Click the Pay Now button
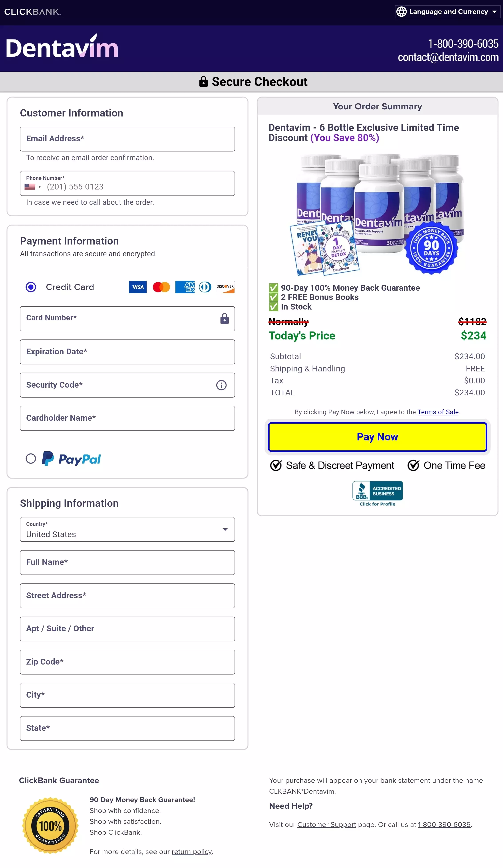The width and height of the screenshot is (503, 868). pyautogui.click(x=377, y=436)
